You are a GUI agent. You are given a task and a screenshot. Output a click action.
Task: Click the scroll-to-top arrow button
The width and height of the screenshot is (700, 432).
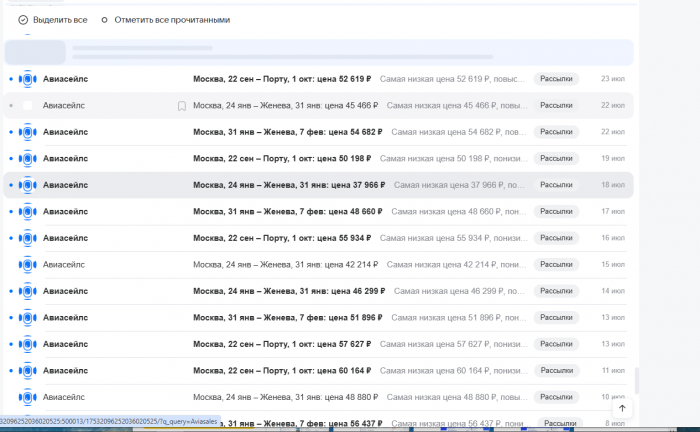(x=622, y=408)
